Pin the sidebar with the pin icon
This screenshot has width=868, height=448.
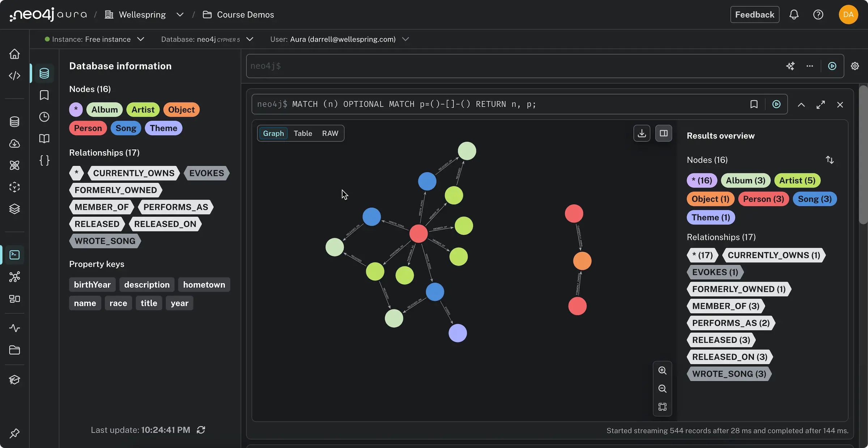pyautogui.click(x=14, y=433)
